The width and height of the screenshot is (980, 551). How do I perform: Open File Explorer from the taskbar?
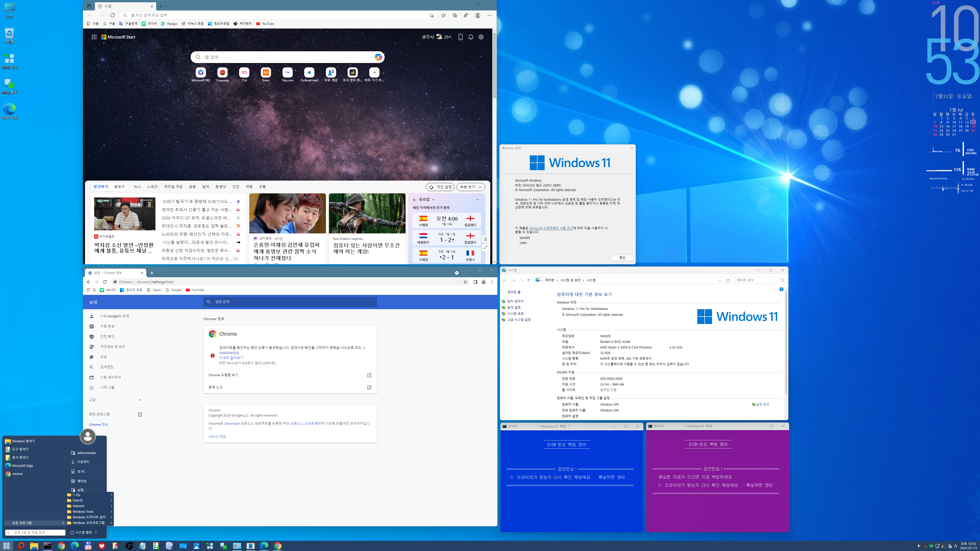tap(34, 546)
